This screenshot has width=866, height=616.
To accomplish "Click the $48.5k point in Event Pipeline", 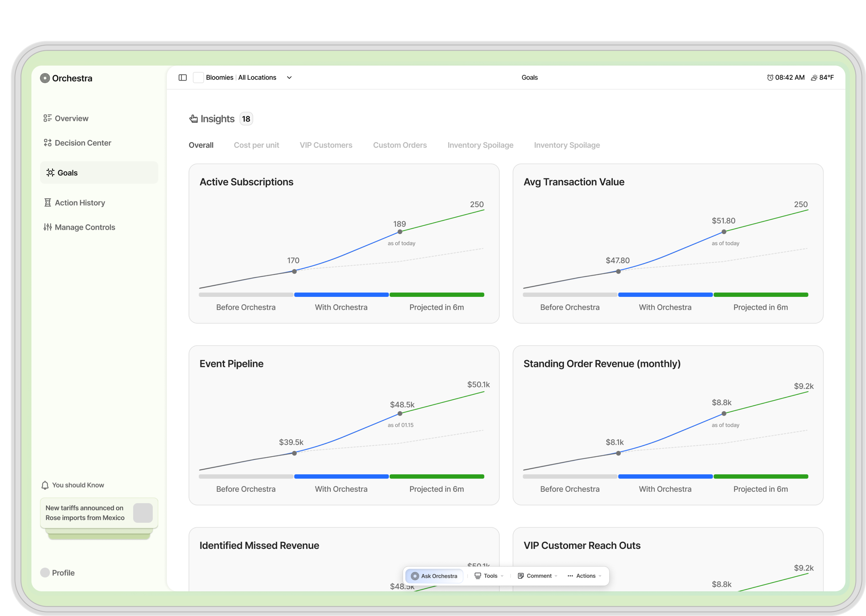I will point(400,414).
